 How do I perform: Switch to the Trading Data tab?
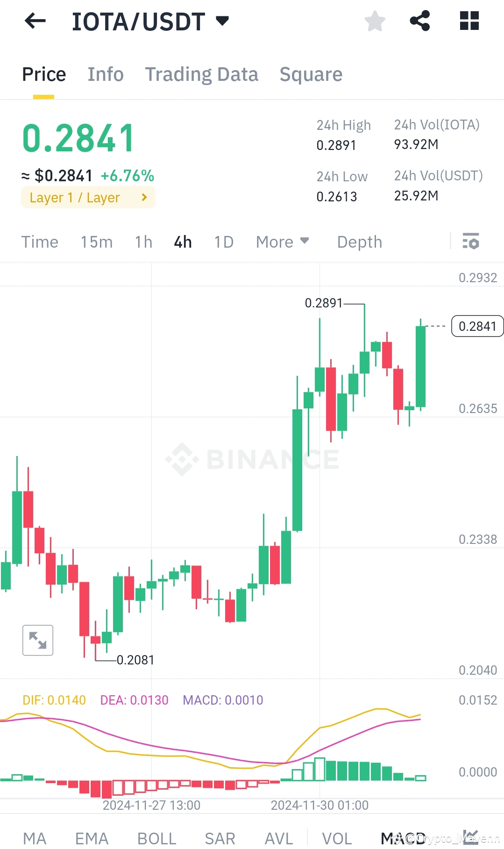tap(202, 74)
